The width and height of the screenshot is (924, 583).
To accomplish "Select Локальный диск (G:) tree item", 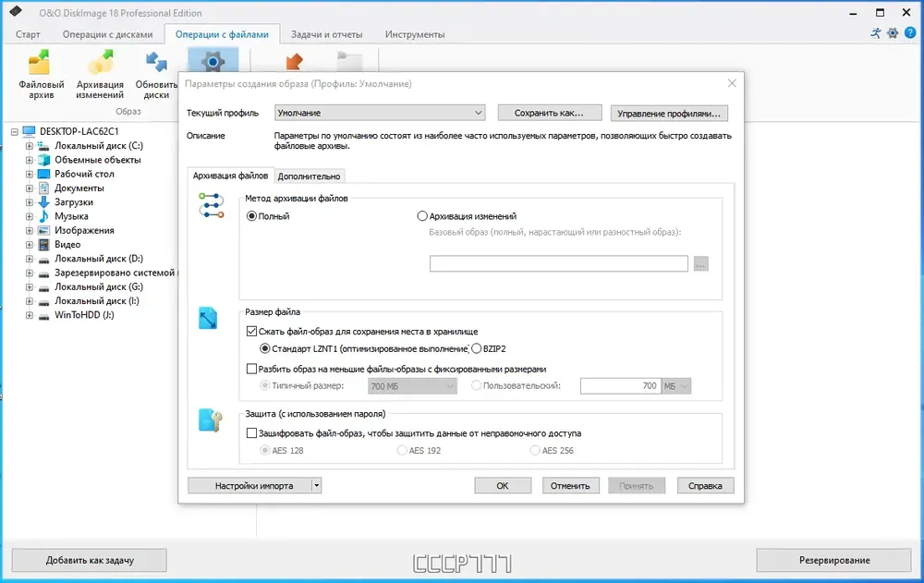I will click(x=99, y=287).
